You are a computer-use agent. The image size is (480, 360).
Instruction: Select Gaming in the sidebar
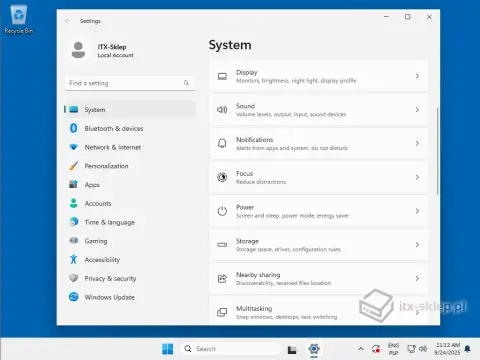(x=130, y=241)
